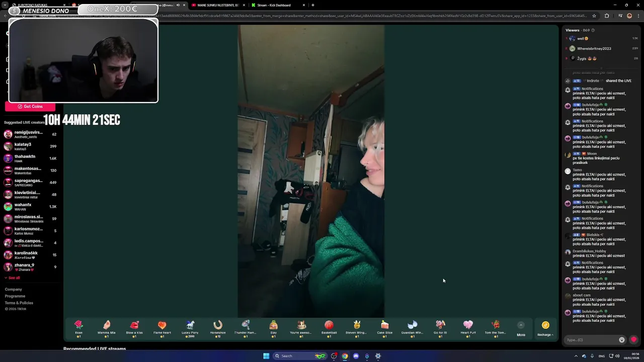Image resolution: width=644 pixels, height=362 pixels.
Task: Open volume control in system tray
Action: point(617,356)
